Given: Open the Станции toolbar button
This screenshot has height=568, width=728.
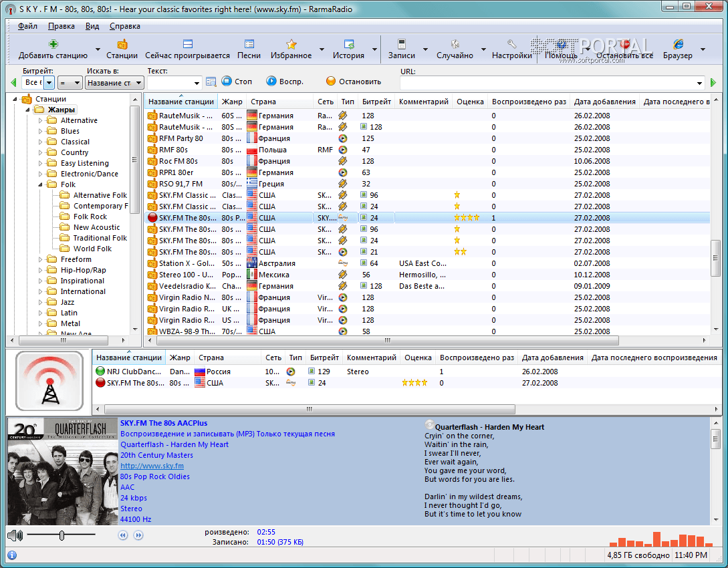Looking at the screenshot, I should pyautogui.click(x=122, y=44).
